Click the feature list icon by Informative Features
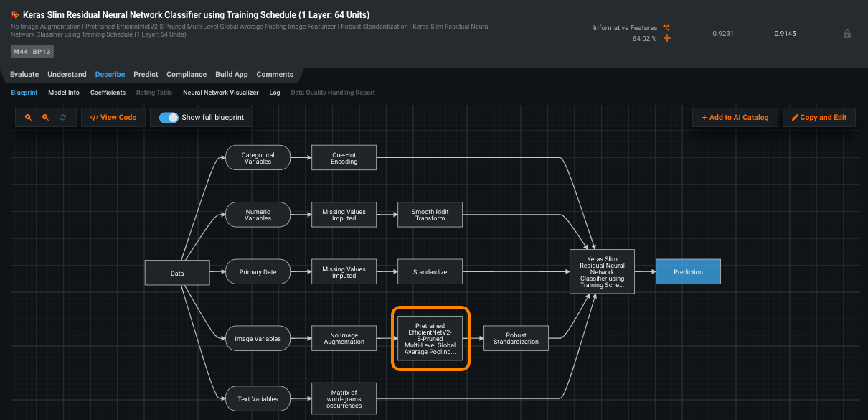 666,27
